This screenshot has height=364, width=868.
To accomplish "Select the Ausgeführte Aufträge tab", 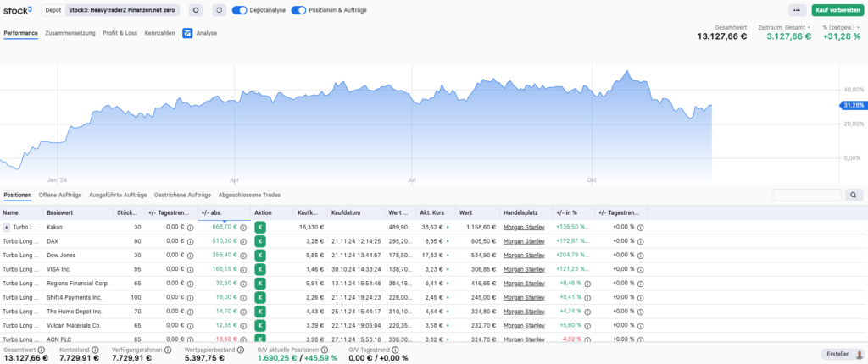I will 118,195.
